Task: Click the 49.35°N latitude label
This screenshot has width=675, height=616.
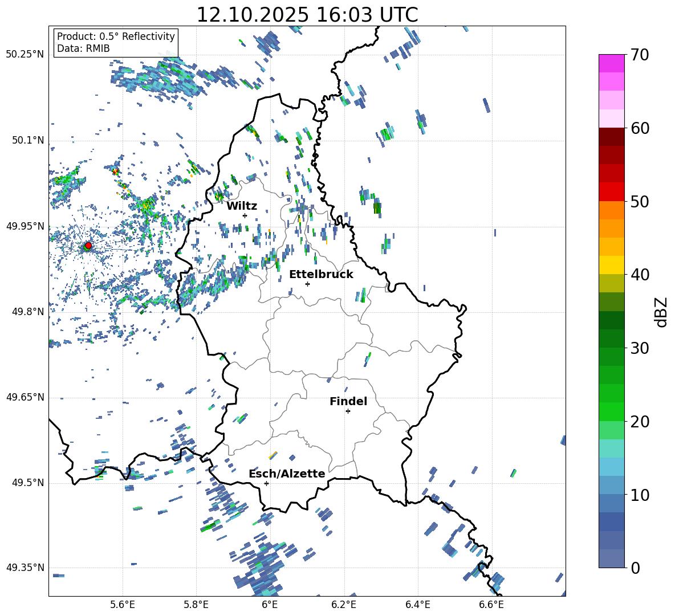Action: 25,568
